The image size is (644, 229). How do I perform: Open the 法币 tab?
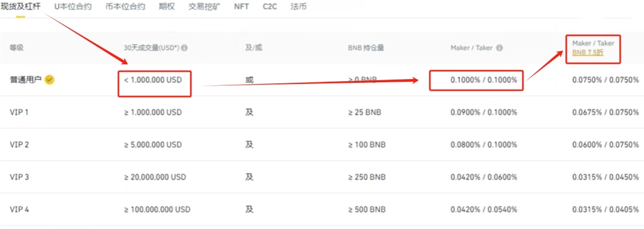(x=298, y=7)
